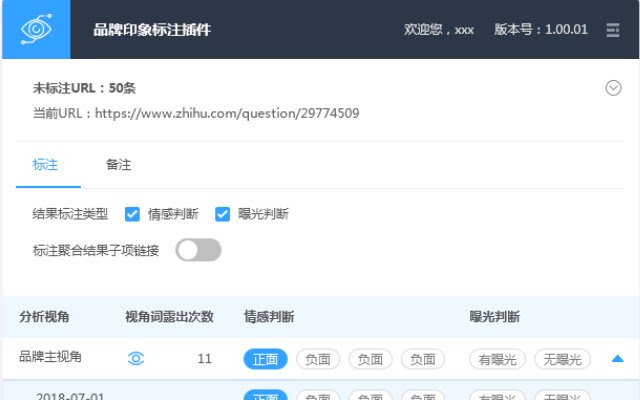The width and height of the screenshot is (640, 400).
Task: Click the 欢迎您，xxx user greeting
Action: pyautogui.click(x=439, y=29)
